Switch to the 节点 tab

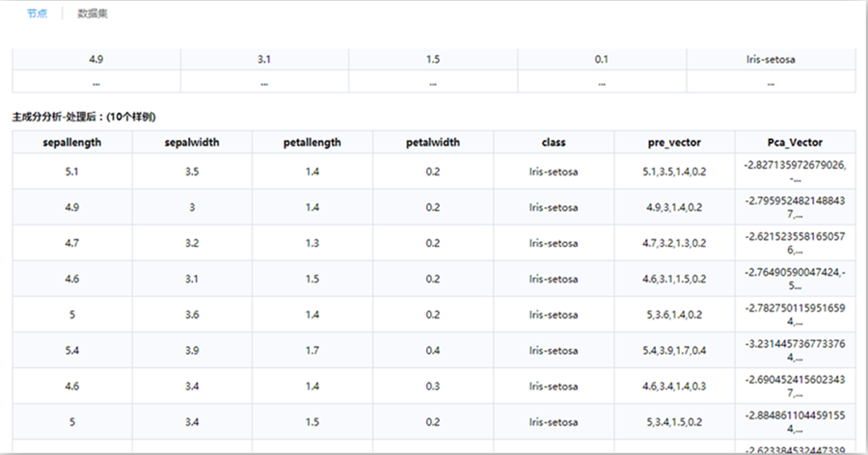37,13
